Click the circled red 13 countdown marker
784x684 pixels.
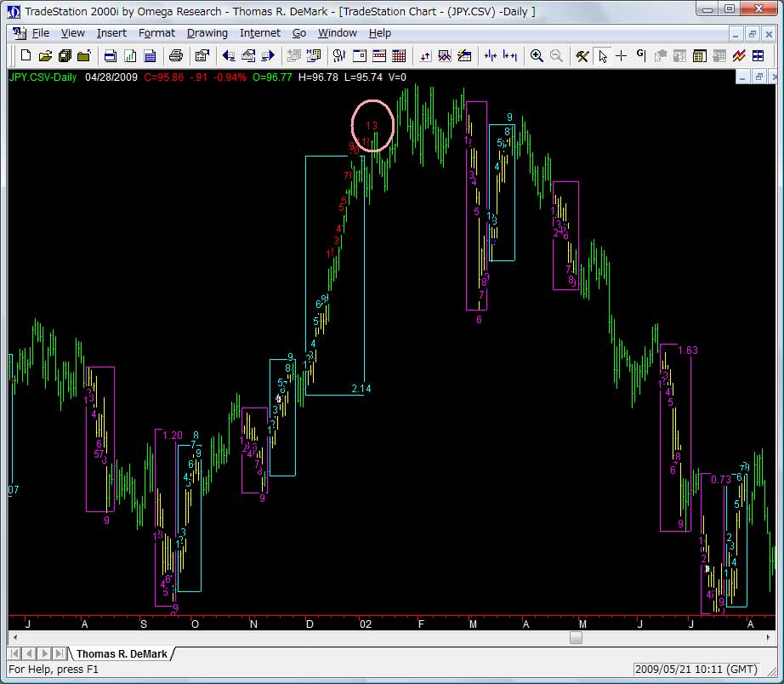coord(372,126)
